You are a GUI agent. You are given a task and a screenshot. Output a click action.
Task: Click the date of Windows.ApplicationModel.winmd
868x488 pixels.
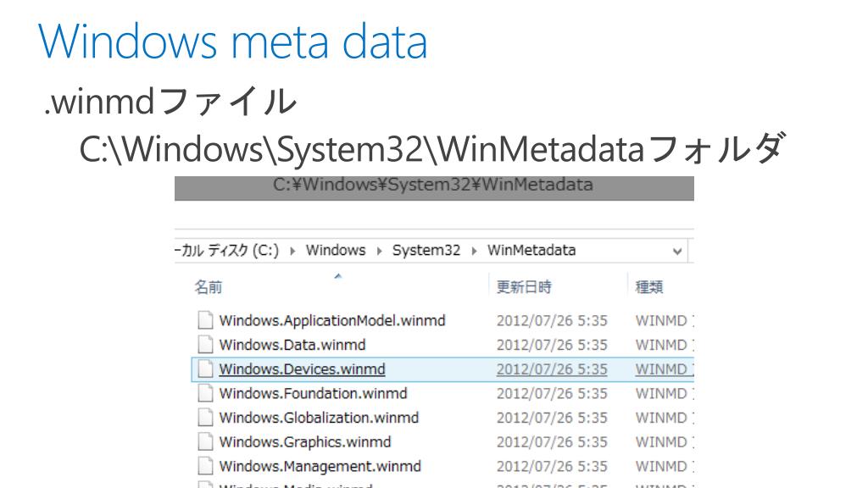[552, 321]
